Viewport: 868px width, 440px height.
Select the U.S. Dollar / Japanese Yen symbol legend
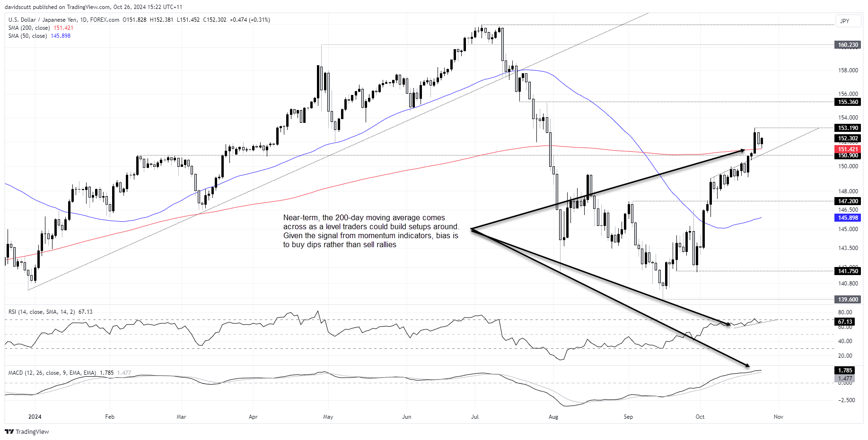(x=64, y=20)
